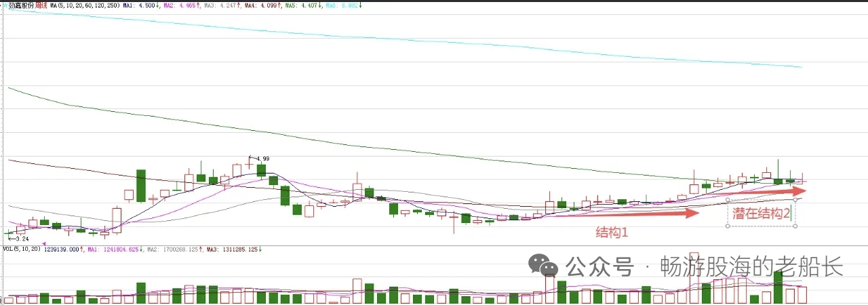
Task: Click the 潜在结构2 text box
Action: coord(760,213)
